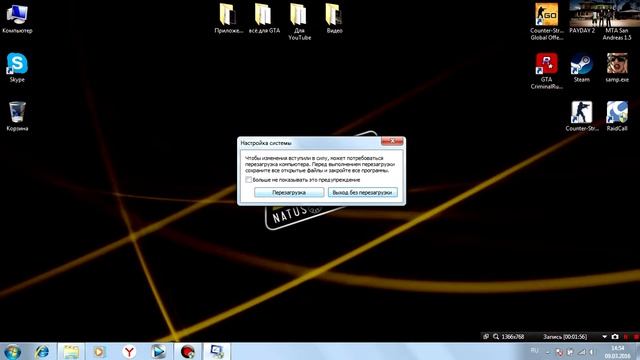Stop recording with the red stop button
640x360 pixels.
coord(636,337)
